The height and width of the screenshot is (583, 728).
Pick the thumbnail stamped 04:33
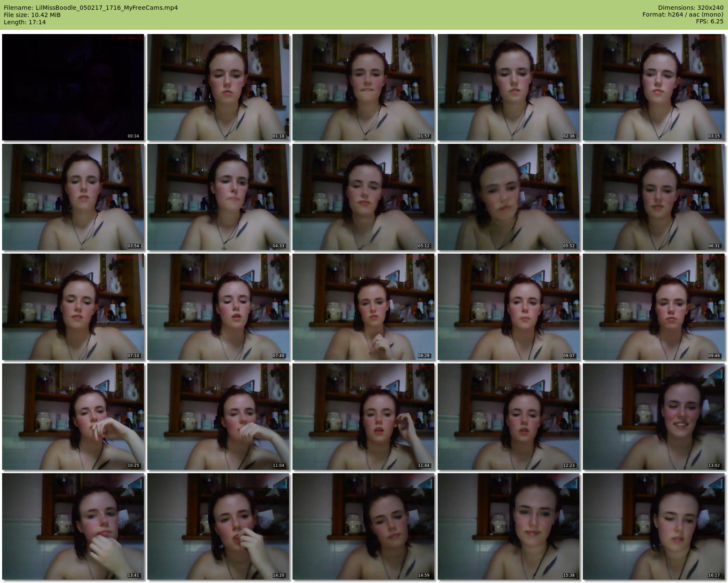pyautogui.click(x=218, y=197)
